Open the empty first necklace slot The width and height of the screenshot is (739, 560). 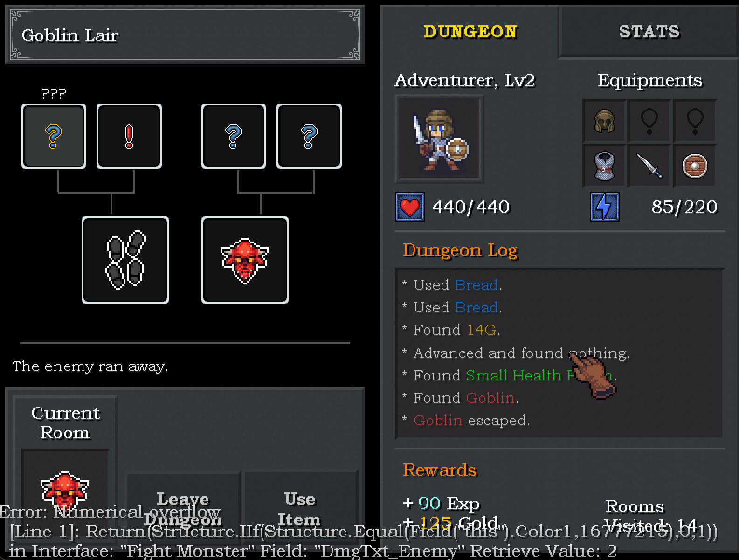(649, 121)
